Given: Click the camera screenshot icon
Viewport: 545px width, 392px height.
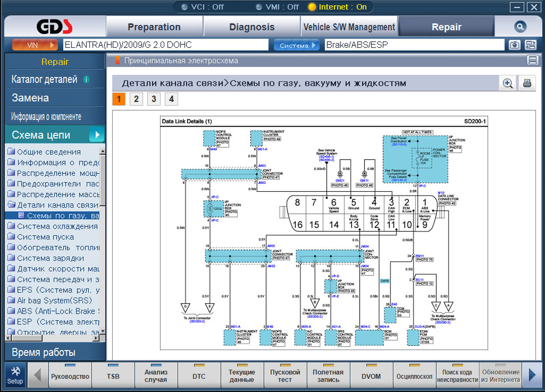Looking at the screenshot, I should (x=514, y=45).
